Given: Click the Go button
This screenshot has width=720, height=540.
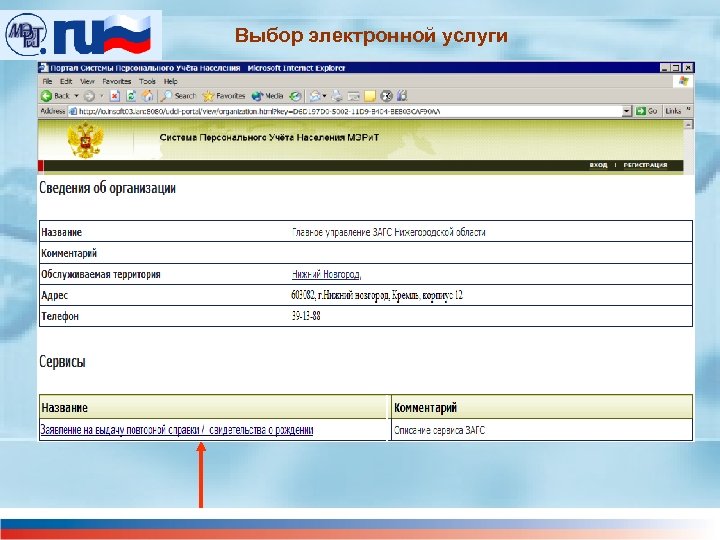Looking at the screenshot, I should [647, 111].
